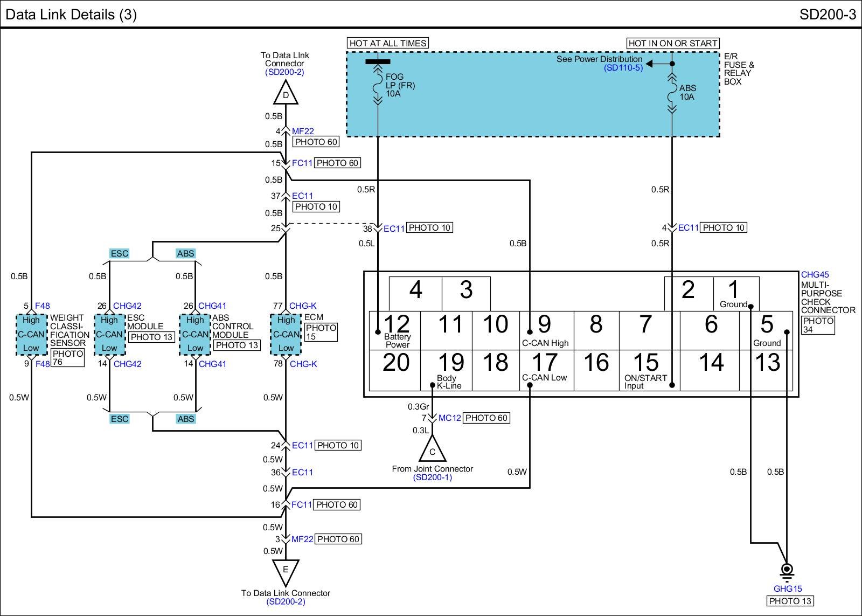Click the Weight Classification Sensor C-CAN block
The image size is (862, 616).
[31, 334]
